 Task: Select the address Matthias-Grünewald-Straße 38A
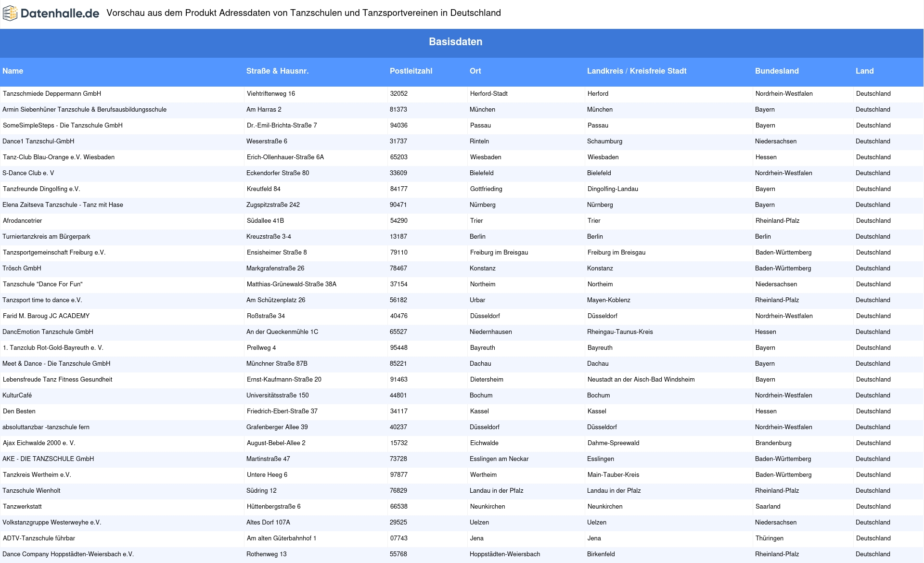click(292, 284)
